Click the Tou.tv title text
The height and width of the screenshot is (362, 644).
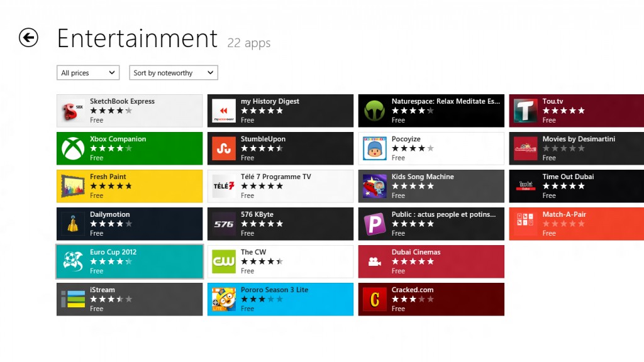(x=552, y=101)
